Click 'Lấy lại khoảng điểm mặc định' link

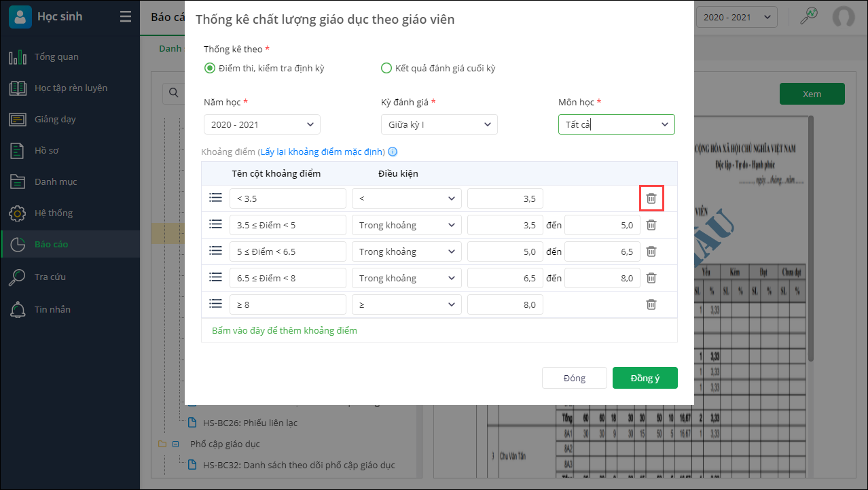click(x=322, y=152)
